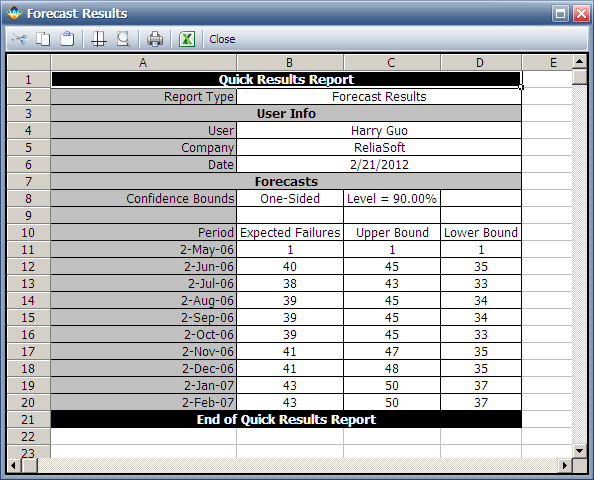The width and height of the screenshot is (594, 480).
Task: Click the Close toolbar button
Action: [x=222, y=39]
